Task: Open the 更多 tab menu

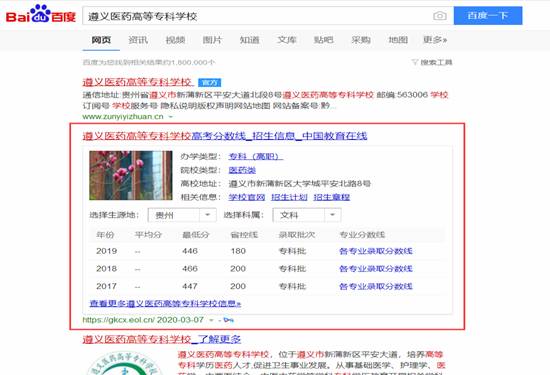Action: (435, 40)
